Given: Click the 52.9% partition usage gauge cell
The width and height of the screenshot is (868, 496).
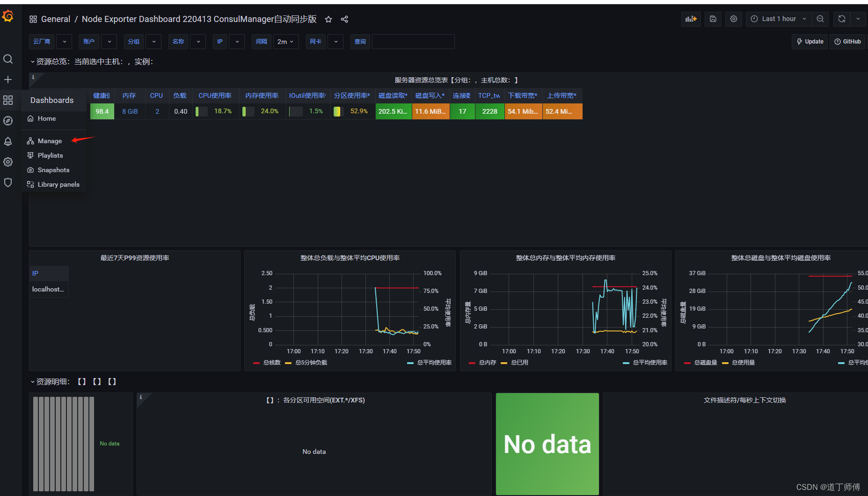Looking at the screenshot, I should tap(352, 111).
